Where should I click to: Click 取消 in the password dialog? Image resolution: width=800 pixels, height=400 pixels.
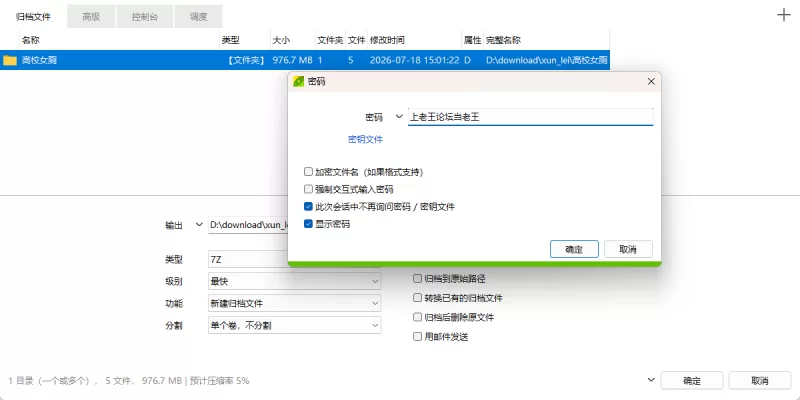628,249
